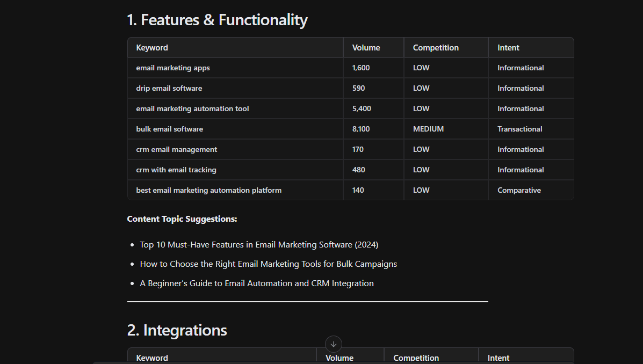643x364 pixels.
Task: Click "A Beginner's Guide to Email Automation" item
Action: [257, 283]
